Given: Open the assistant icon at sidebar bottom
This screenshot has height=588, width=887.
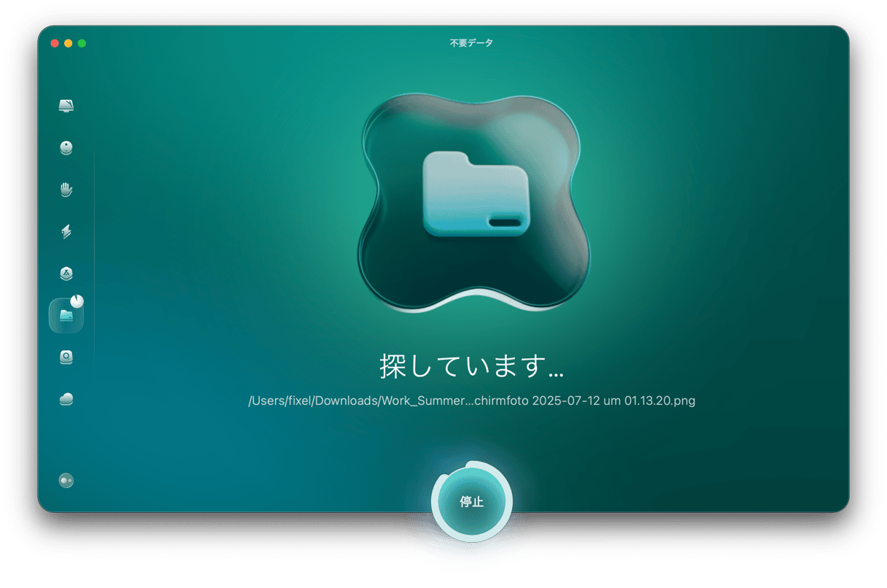Looking at the screenshot, I should point(66,481).
